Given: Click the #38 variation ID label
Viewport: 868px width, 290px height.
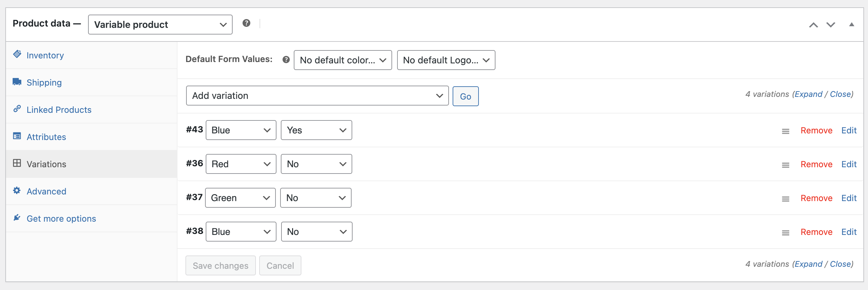Looking at the screenshot, I should [194, 231].
